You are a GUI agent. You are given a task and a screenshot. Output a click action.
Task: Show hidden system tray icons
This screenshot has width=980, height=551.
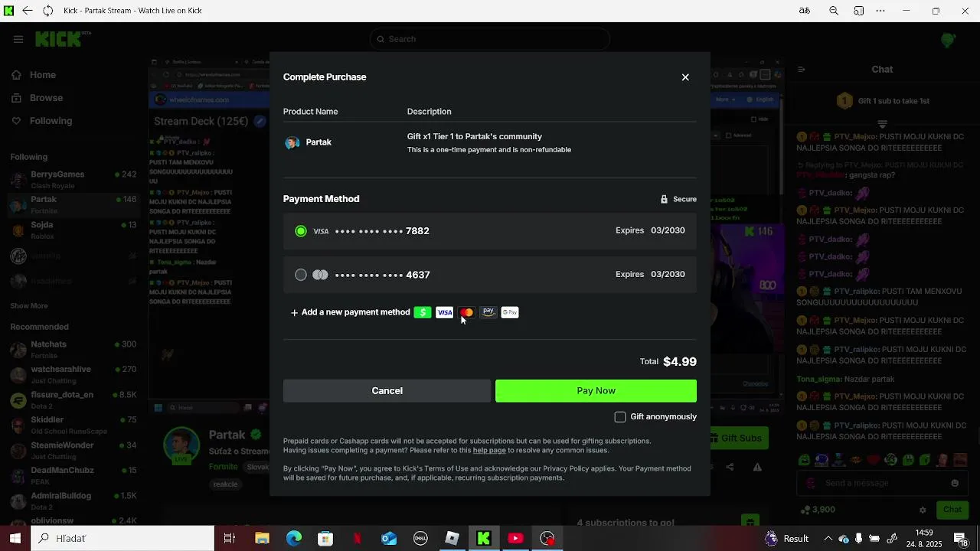pos(828,539)
